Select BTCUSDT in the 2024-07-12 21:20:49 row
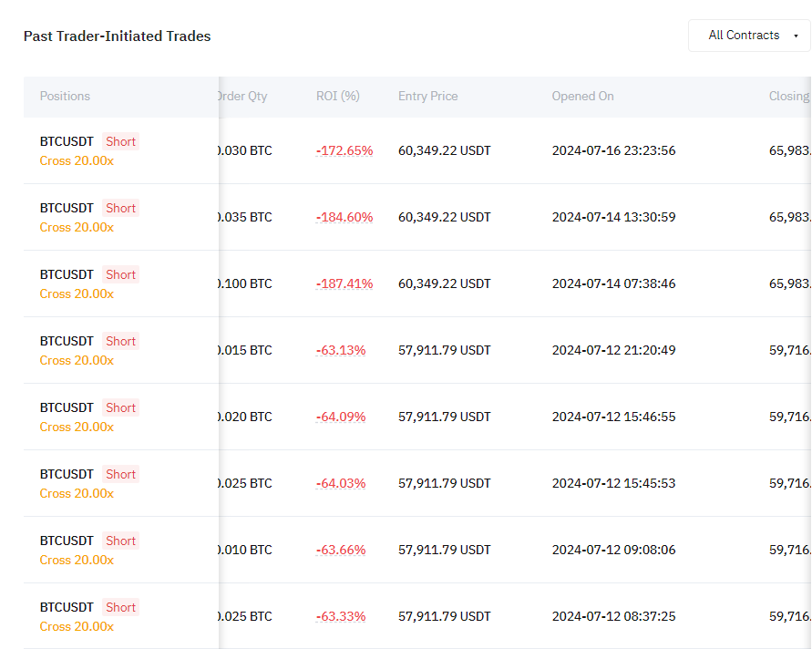The width and height of the screenshot is (812, 649). pyautogui.click(x=67, y=341)
